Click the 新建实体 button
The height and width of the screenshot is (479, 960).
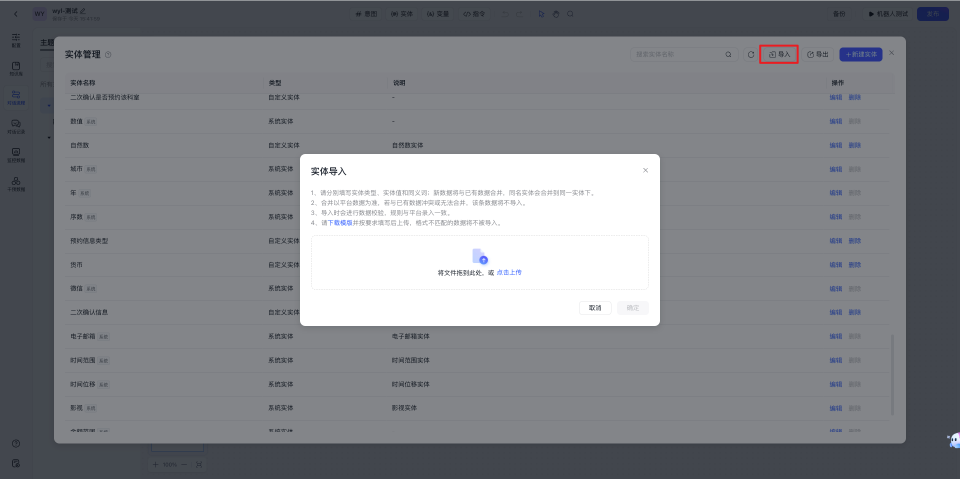(860, 54)
